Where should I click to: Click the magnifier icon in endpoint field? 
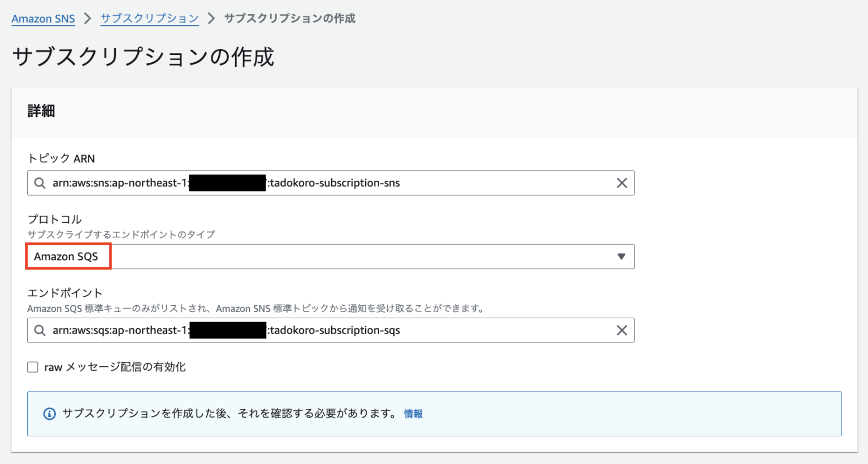point(40,331)
